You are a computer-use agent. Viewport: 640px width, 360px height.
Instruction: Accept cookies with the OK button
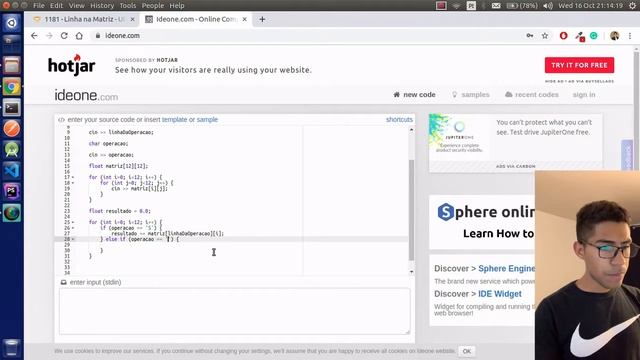[467, 351]
